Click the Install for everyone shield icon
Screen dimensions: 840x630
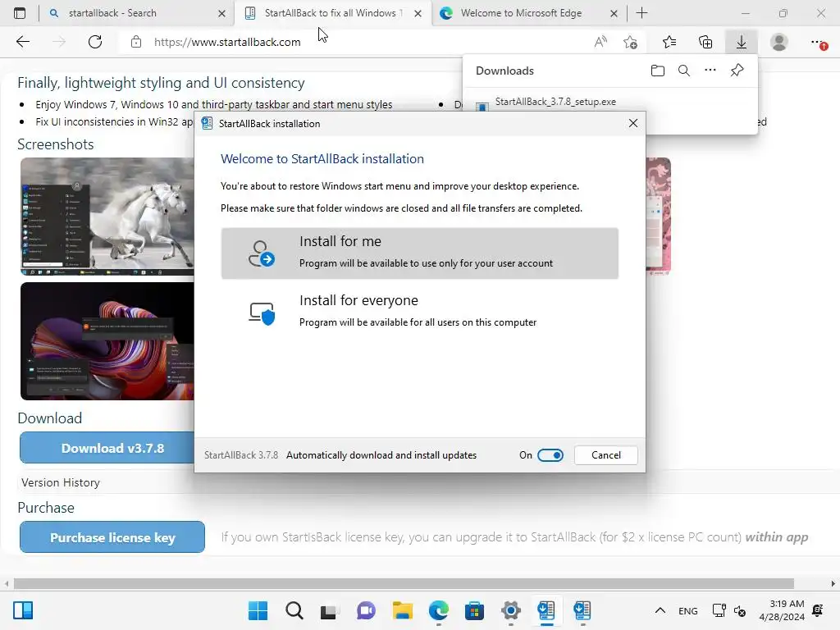pyautogui.click(x=262, y=313)
